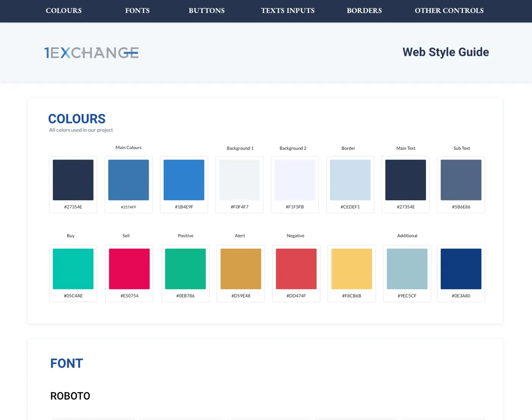Pick the #9EC5CF additional swatch
Screen dimensions: 532x420
(x=407, y=269)
